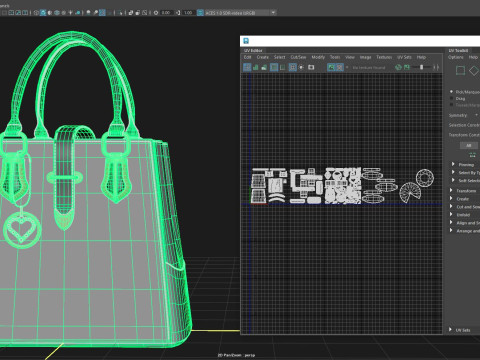This screenshot has width=480, height=360.
Task: Click the UV distortion display icon
Action: pyautogui.click(x=264, y=67)
